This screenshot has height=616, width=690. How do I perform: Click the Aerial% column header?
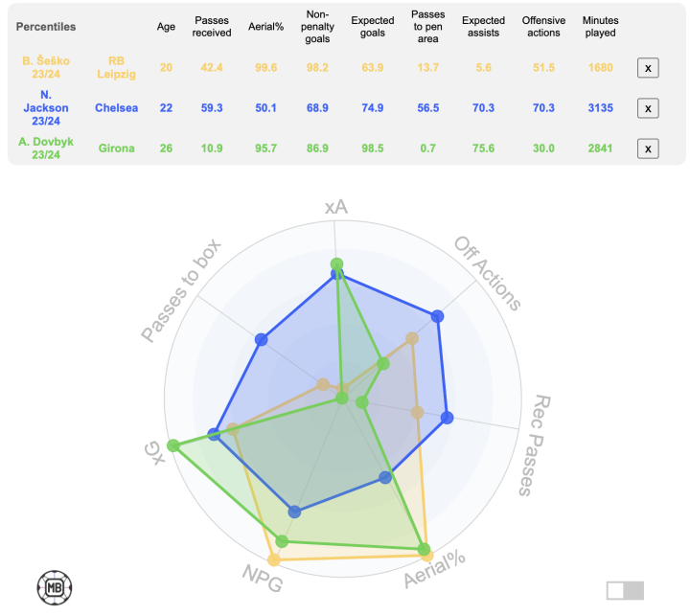pos(267,27)
